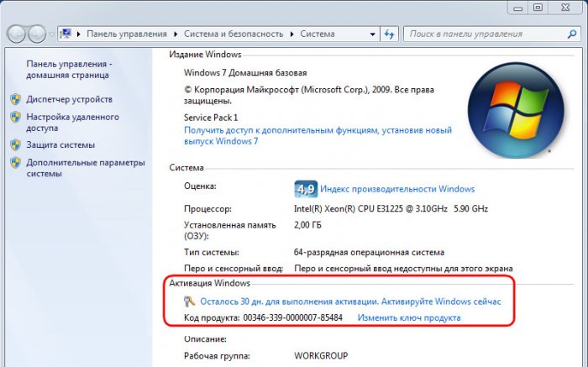Click link to get new Windows 7 edition

click(x=318, y=136)
